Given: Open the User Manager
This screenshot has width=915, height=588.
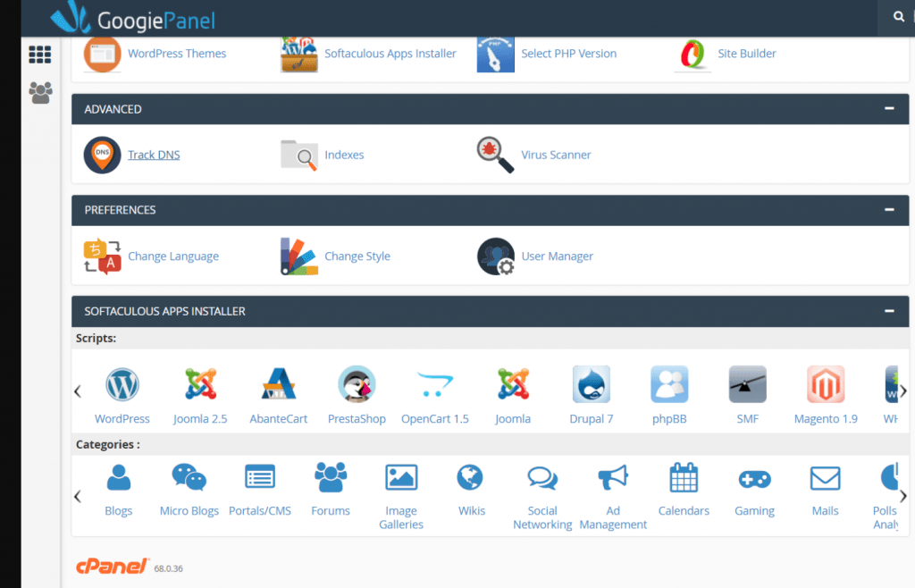Looking at the screenshot, I should click(557, 256).
